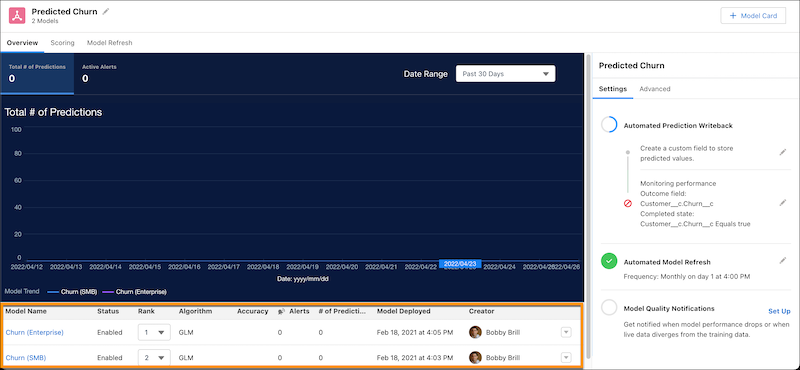Change rank dropdown for Churn (SMB)
Image resolution: width=800 pixels, height=370 pixels.
tap(154, 358)
